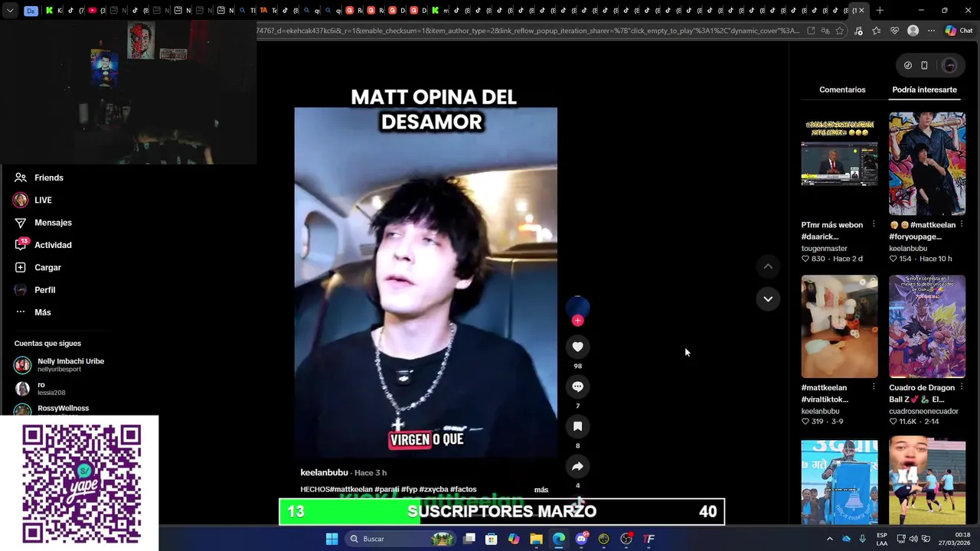Image resolution: width=980 pixels, height=551 pixels.
Task: Open the PTmr más webon video thumbnail
Action: [839, 164]
